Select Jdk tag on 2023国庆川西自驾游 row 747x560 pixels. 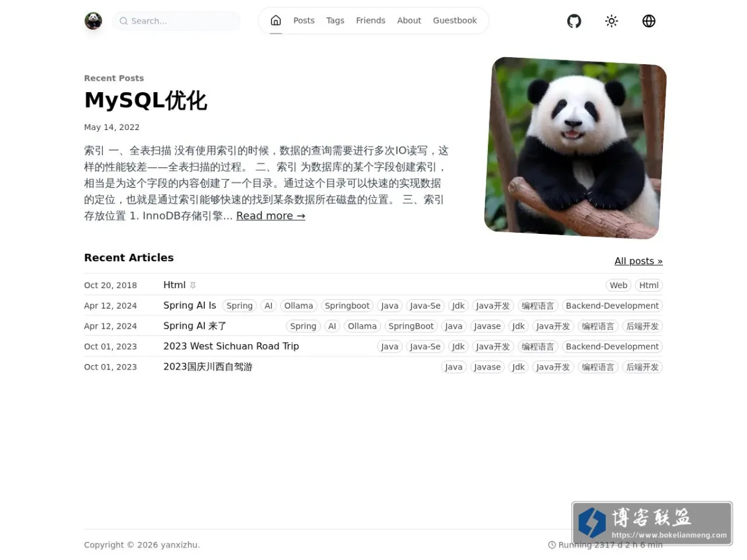[x=519, y=367]
